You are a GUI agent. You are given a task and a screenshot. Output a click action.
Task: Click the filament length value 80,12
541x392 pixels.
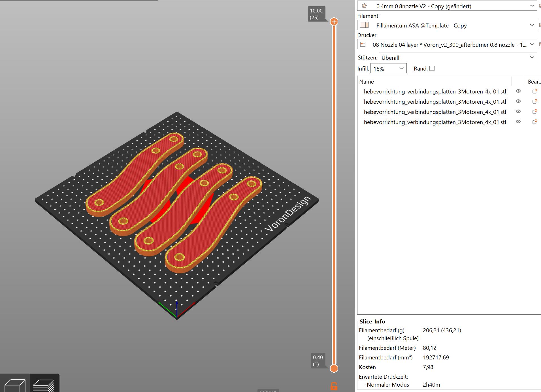[x=429, y=348]
